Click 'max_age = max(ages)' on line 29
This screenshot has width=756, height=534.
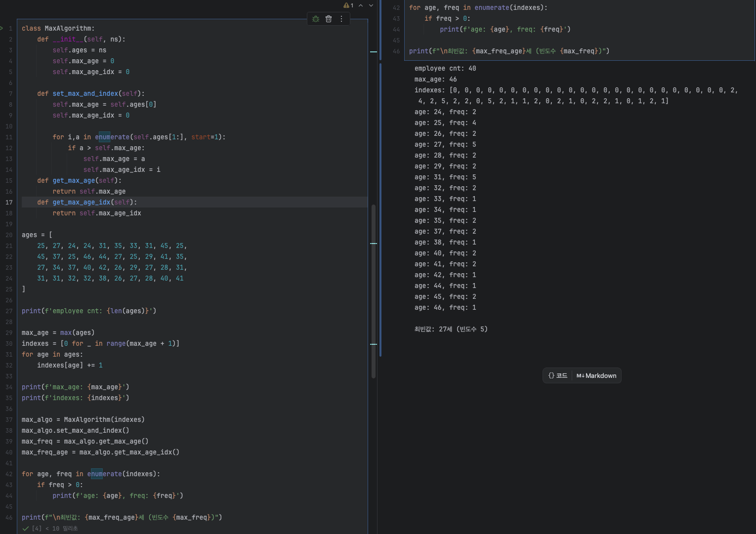(x=58, y=332)
